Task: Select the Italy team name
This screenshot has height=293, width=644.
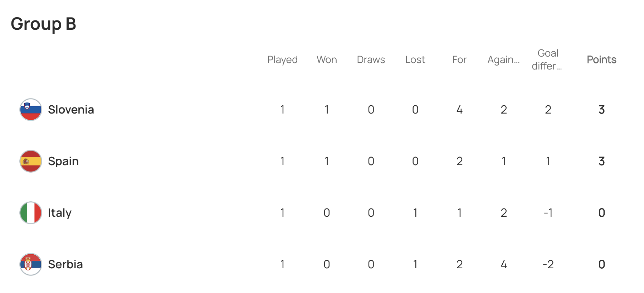Action: pos(60,213)
